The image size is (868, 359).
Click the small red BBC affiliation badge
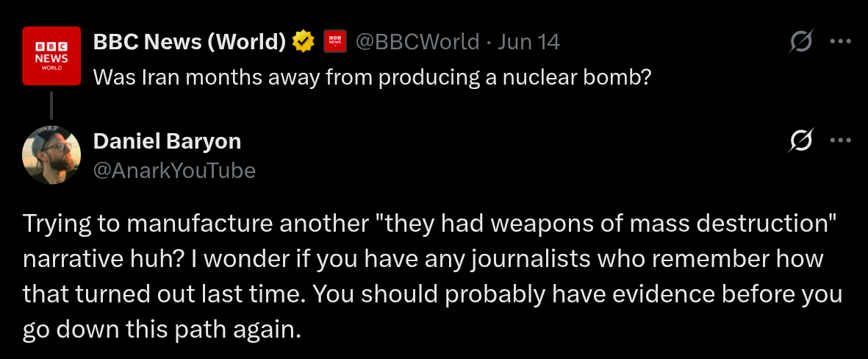tap(334, 42)
